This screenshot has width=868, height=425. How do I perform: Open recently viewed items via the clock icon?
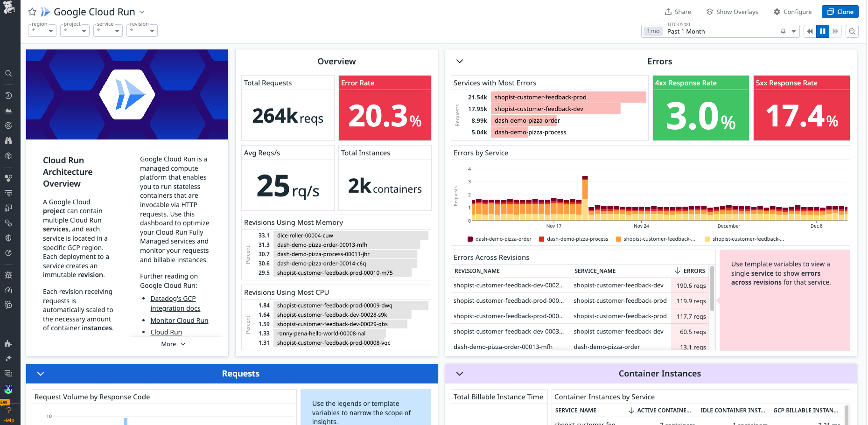tap(8, 95)
